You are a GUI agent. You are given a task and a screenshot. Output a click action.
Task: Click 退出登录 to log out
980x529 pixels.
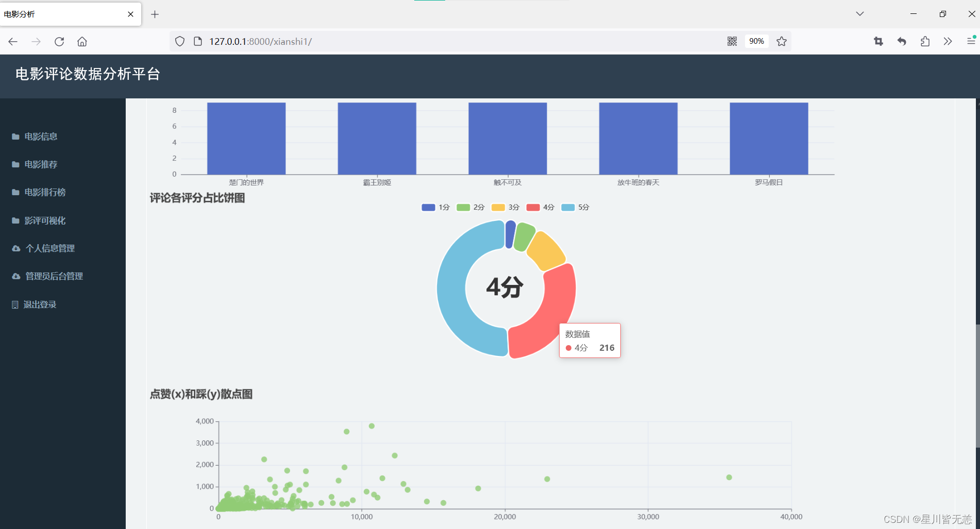(40, 304)
